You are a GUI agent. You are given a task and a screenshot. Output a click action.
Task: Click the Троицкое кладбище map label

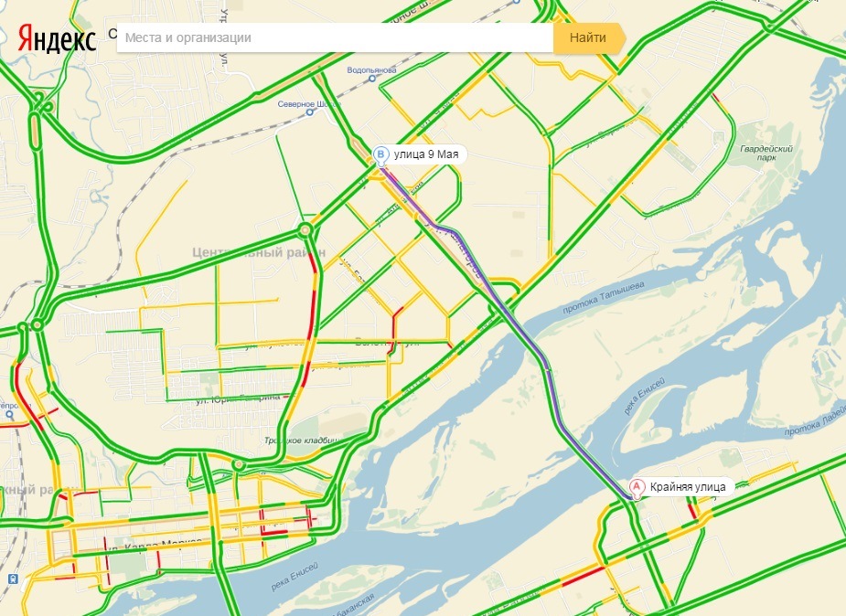302,441
